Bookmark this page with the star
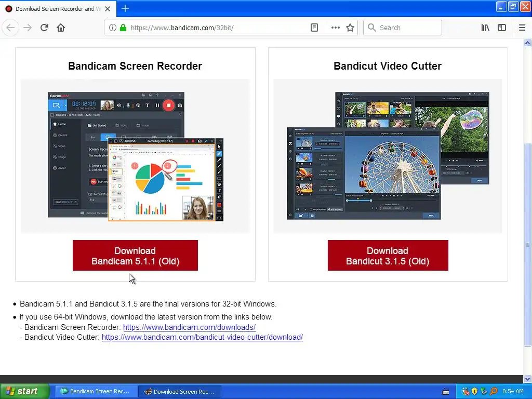Viewport: 532px width, 399px height. pos(350,28)
